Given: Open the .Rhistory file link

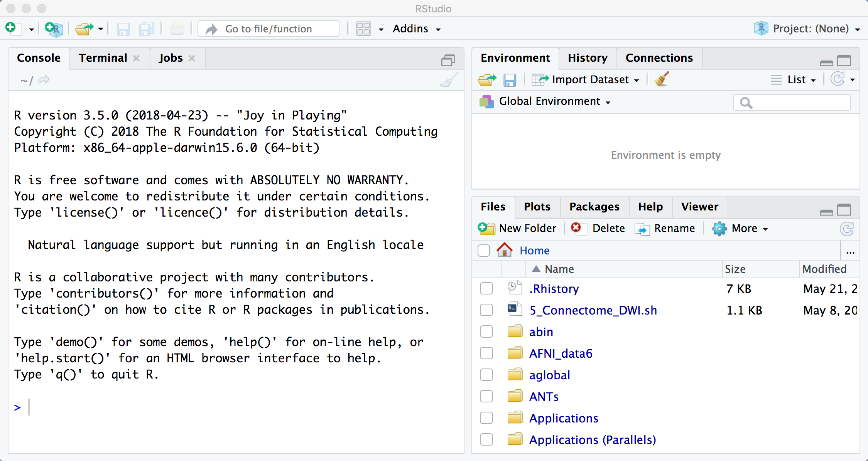Looking at the screenshot, I should coord(554,289).
